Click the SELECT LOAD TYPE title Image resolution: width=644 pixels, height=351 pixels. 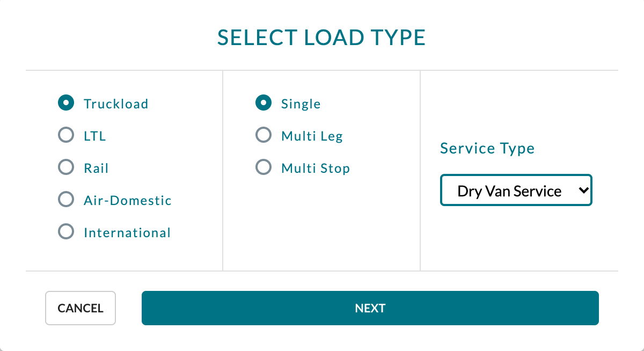click(x=321, y=38)
